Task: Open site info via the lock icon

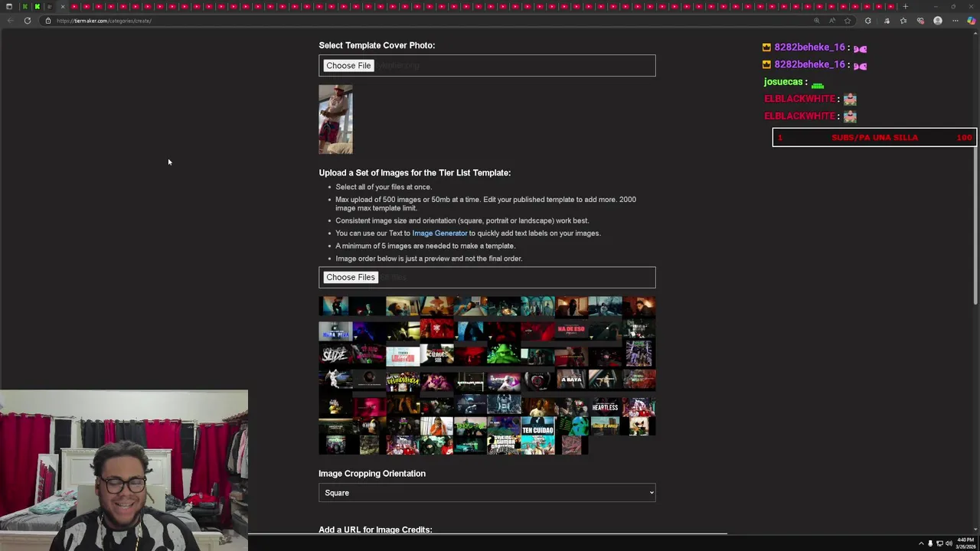Action: point(47,21)
